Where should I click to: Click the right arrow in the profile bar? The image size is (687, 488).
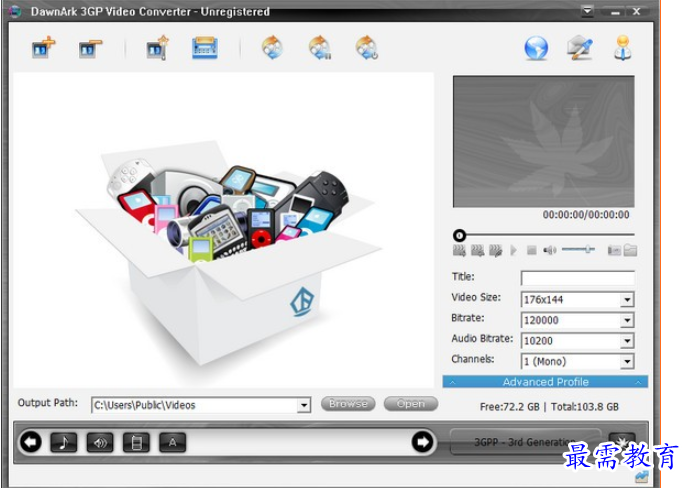pyautogui.click(x=422, y=442)
